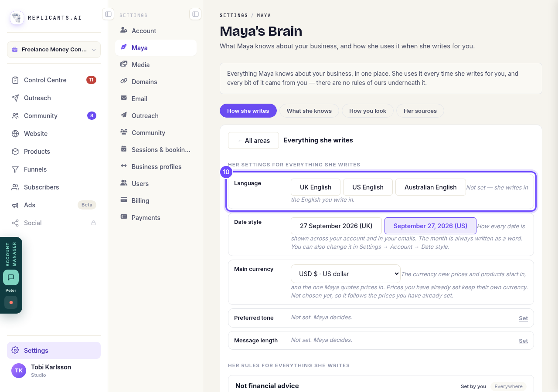
Task: Switch to What she knows tab
Action: tap(309, 111)
